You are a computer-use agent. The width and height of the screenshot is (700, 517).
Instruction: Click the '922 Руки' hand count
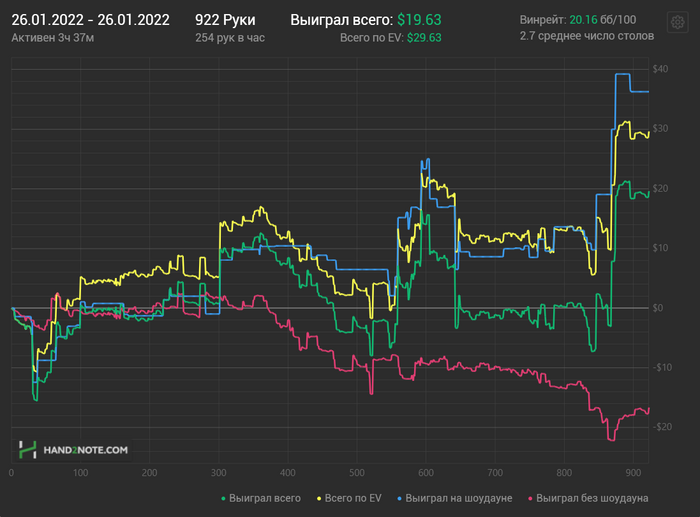click(x=225, y=20)
